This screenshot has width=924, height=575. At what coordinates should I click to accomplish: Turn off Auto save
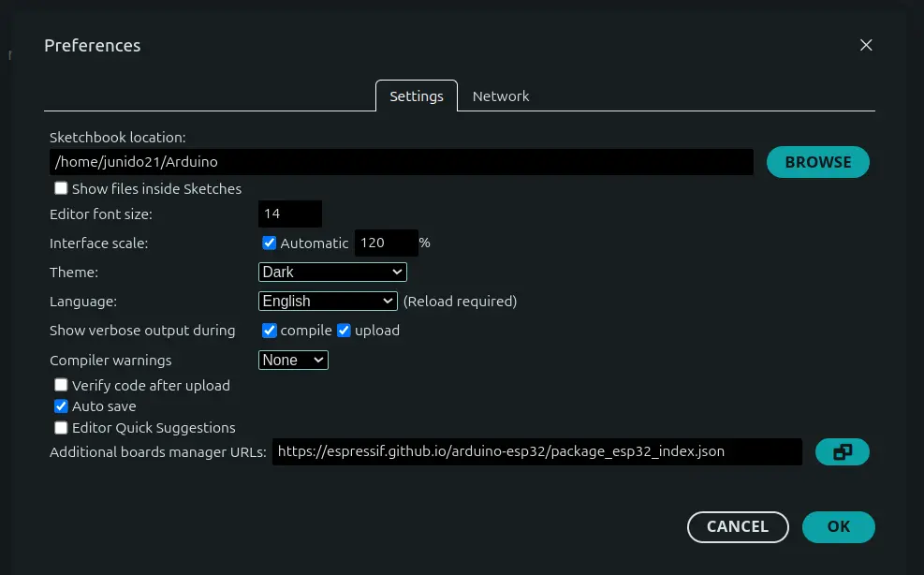(x=61, y=405)
